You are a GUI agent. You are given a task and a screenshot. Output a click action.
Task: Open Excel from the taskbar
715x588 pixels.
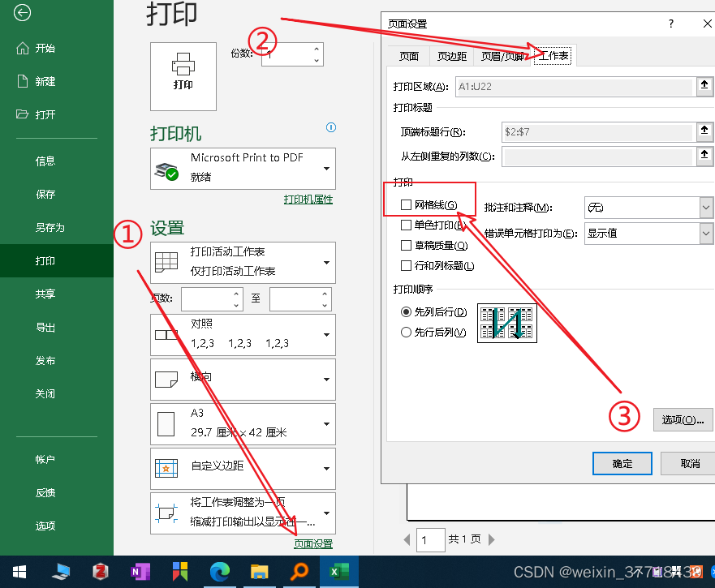point(338,572)
